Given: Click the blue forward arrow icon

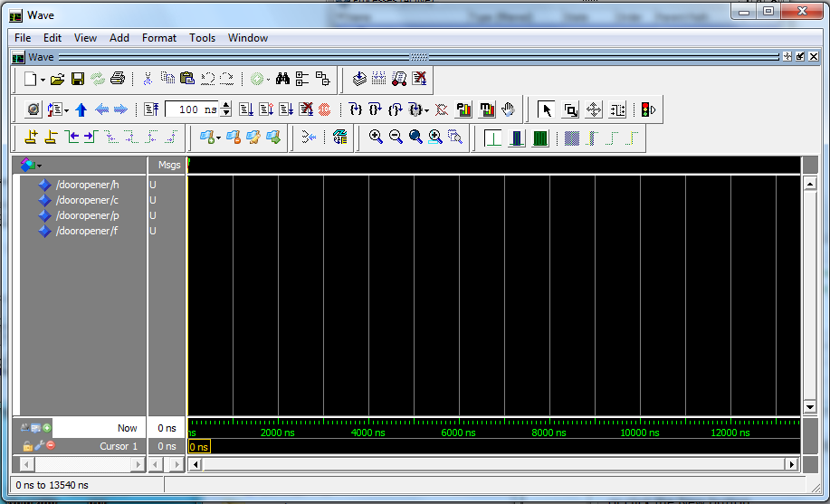Looking at the screenshot, I should pyautogui.click(x=121, y=109).
